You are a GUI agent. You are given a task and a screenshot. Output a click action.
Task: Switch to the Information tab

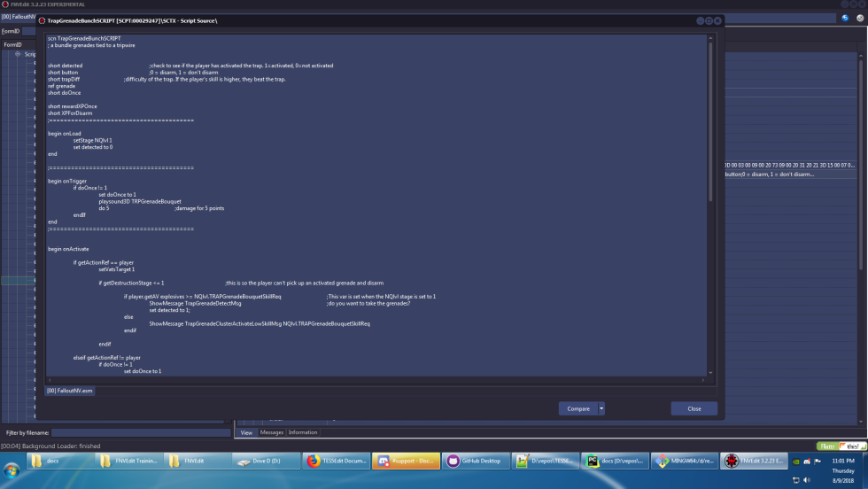303,432
